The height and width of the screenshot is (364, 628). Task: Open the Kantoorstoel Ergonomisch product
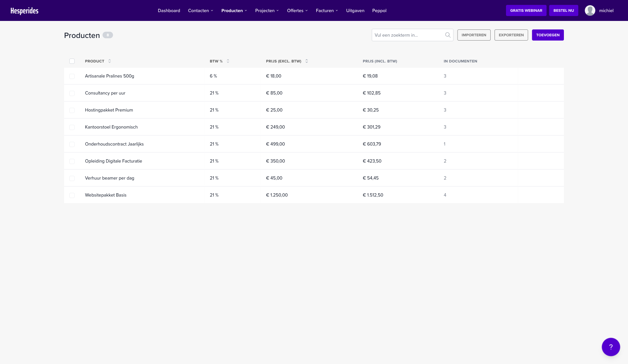(111, 127)
